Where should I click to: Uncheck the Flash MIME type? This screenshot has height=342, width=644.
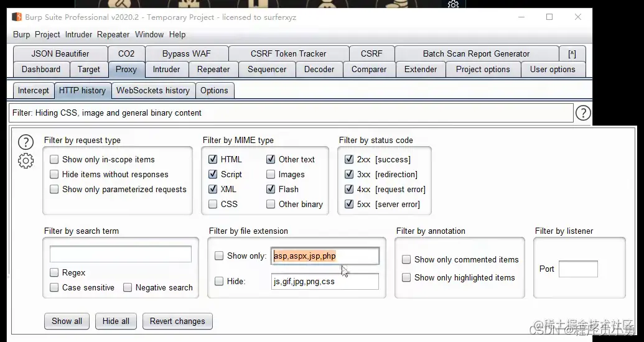point(271,189)
